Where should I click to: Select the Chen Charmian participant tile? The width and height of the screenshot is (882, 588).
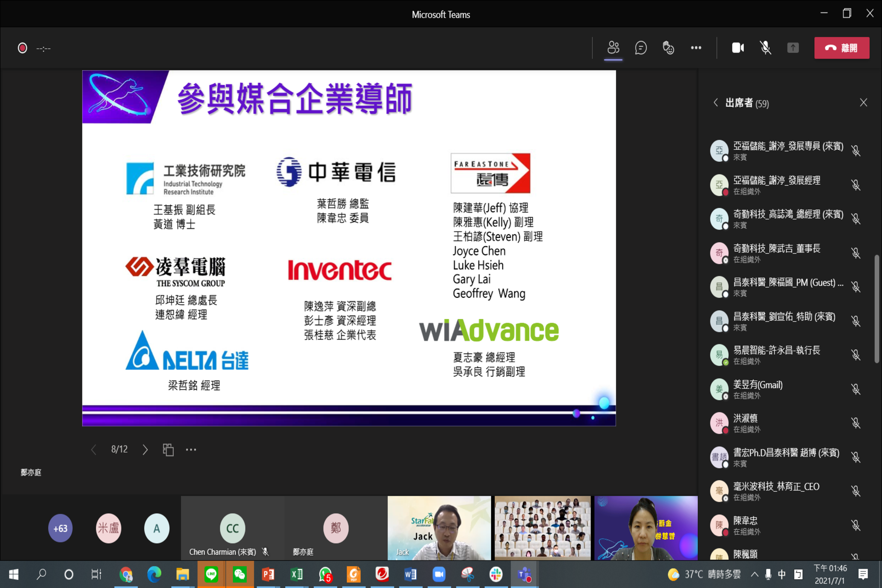[233, 528]
